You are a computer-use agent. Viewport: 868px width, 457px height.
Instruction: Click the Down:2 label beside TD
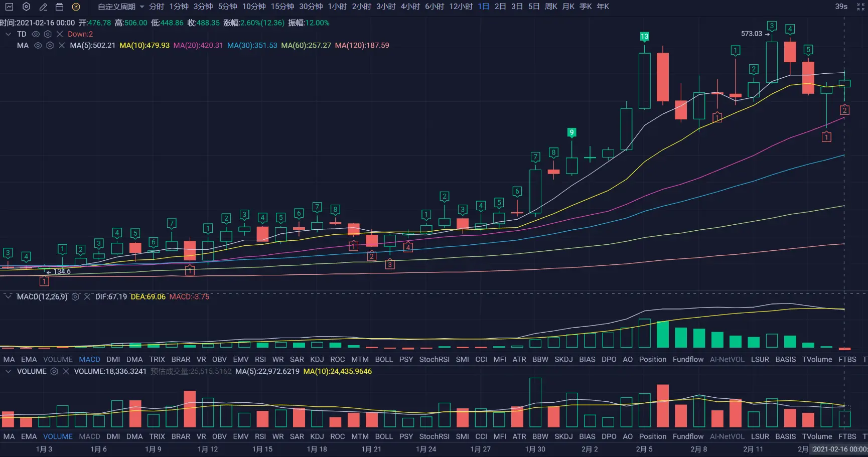(x=80, y=34)
